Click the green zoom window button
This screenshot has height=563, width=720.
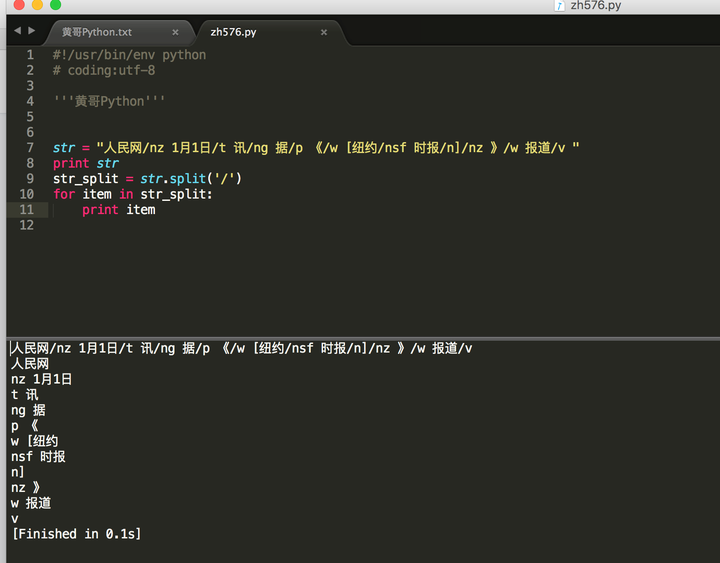coord(56,4)
